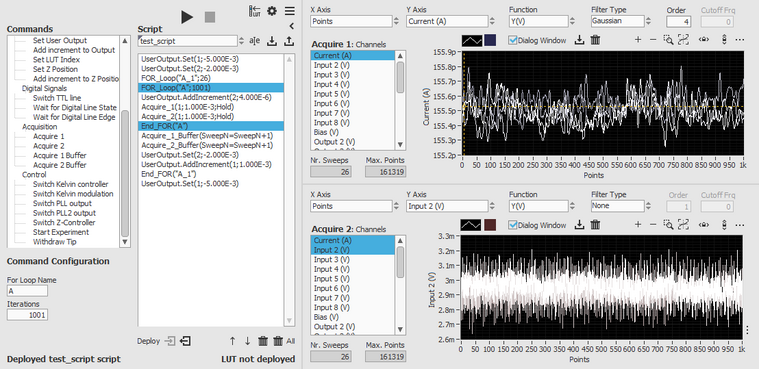The width and height of the screenshot is (759, 369).
Task: Open settings gear in script toolbar
Action: pos(272,11)
